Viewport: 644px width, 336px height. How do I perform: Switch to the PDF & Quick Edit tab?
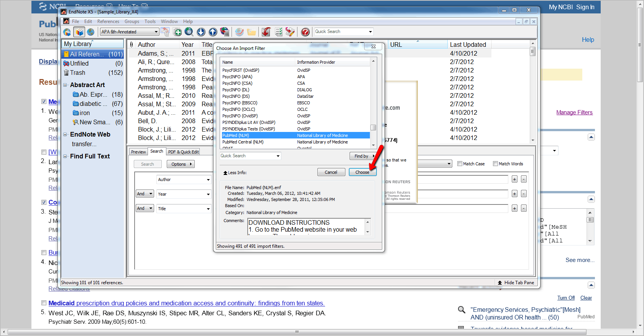pyautogui.click(x=183, y=152)
